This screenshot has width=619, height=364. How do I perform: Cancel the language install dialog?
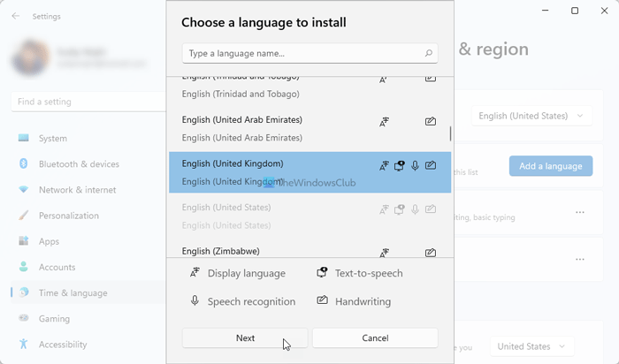(x=375, y=337)
